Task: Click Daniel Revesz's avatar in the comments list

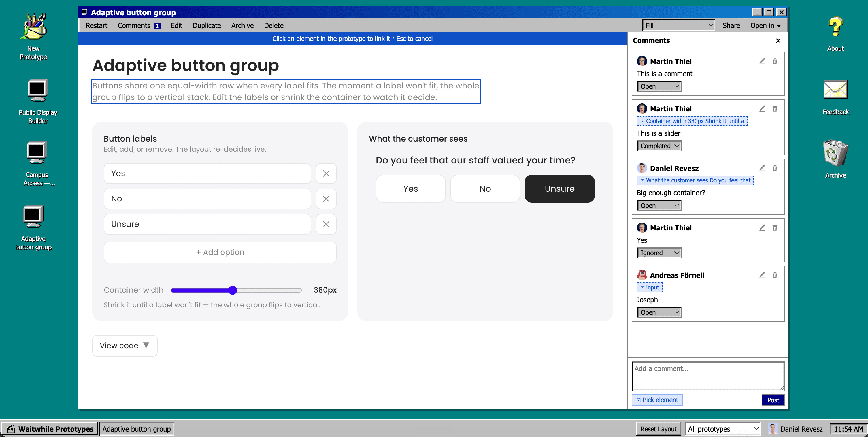Action: coord(641,168)
